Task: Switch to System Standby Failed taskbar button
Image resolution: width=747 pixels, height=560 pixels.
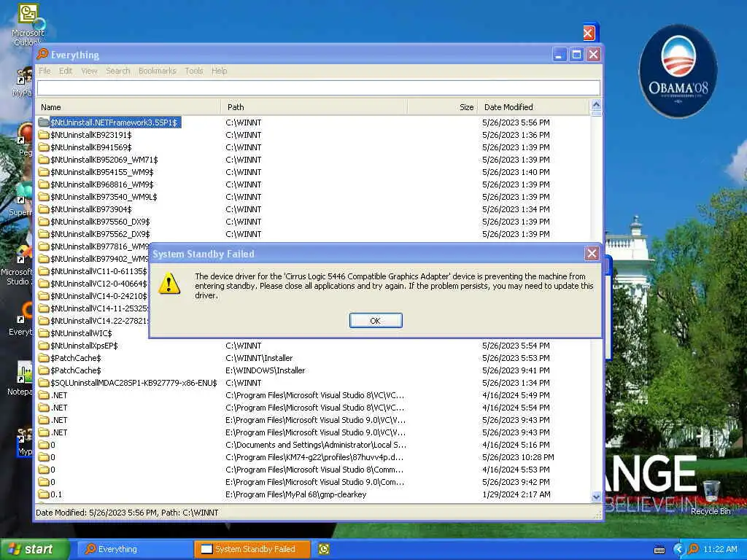Action: click(x=252, y=549)
